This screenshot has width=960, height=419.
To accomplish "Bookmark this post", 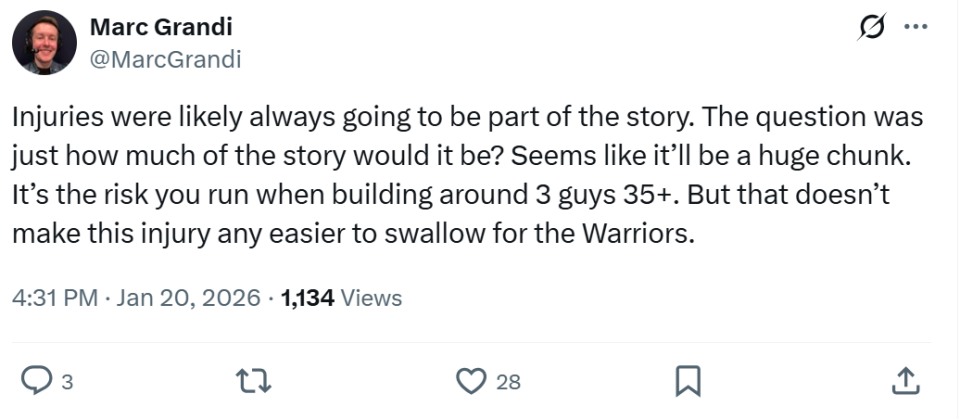I will [x=688, y=380].
